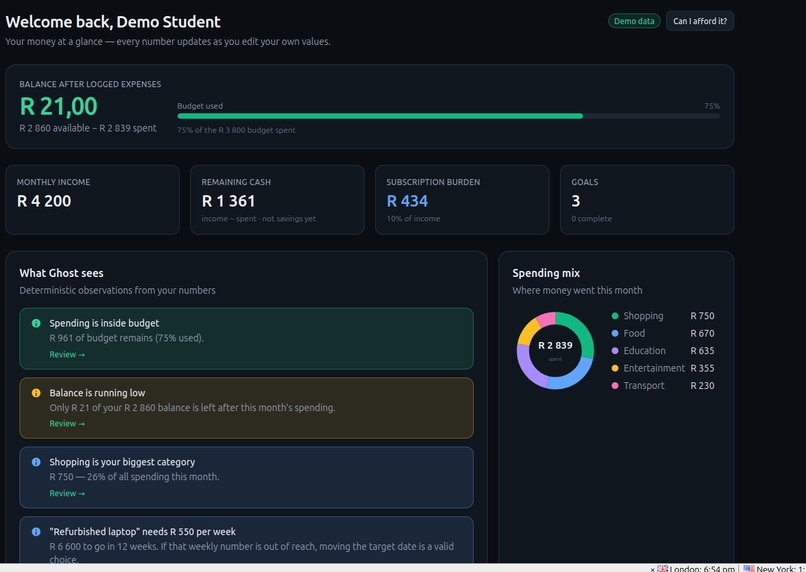The width and height of the screenshot is (806, 572).
Task: Click the income − spent · not savings yet caption
Action: [259, 218]
